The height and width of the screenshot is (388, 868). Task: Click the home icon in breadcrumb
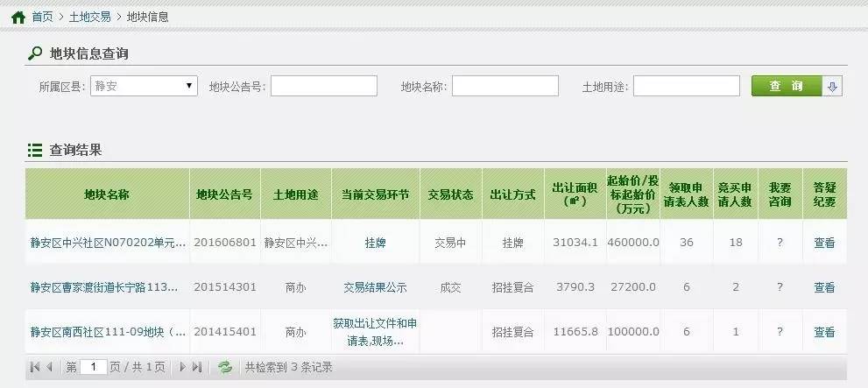18,18
